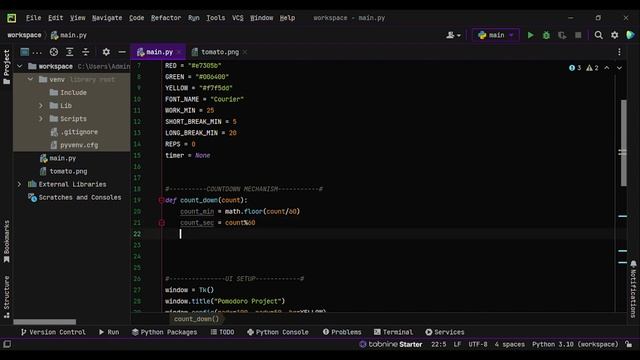The height and width of the screenshot is (360, 640).
Task: Open the Bookmarks tool window
Action: (x=7, y=241)
